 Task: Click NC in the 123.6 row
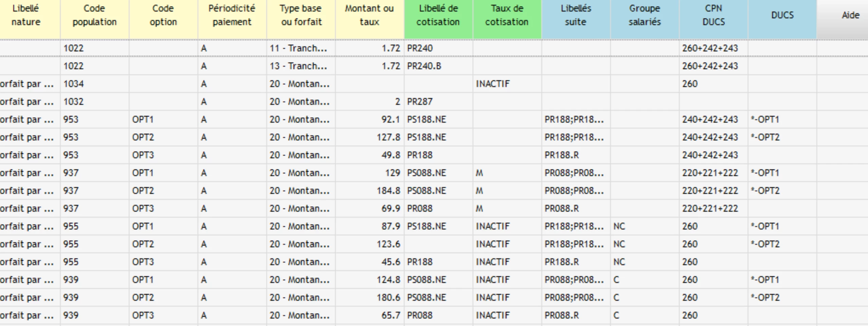coord(645,244)
